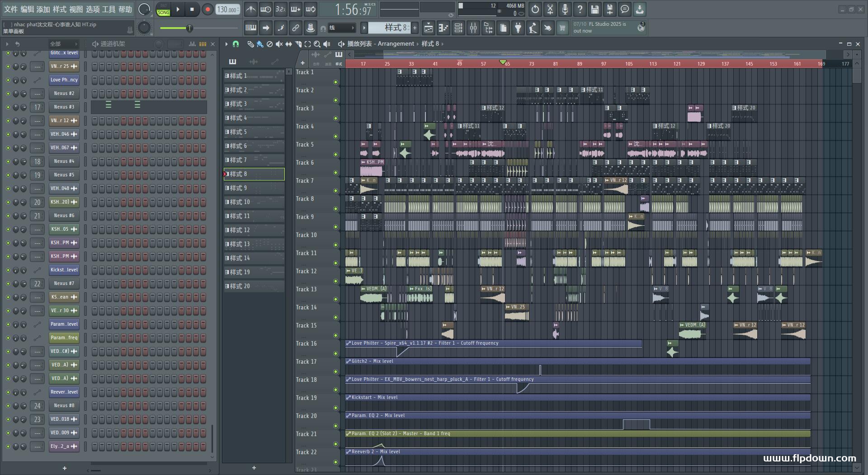Open the 样式 (Patterns) menu
Viewport: 868px width, 475px height.
click(60, 9)
